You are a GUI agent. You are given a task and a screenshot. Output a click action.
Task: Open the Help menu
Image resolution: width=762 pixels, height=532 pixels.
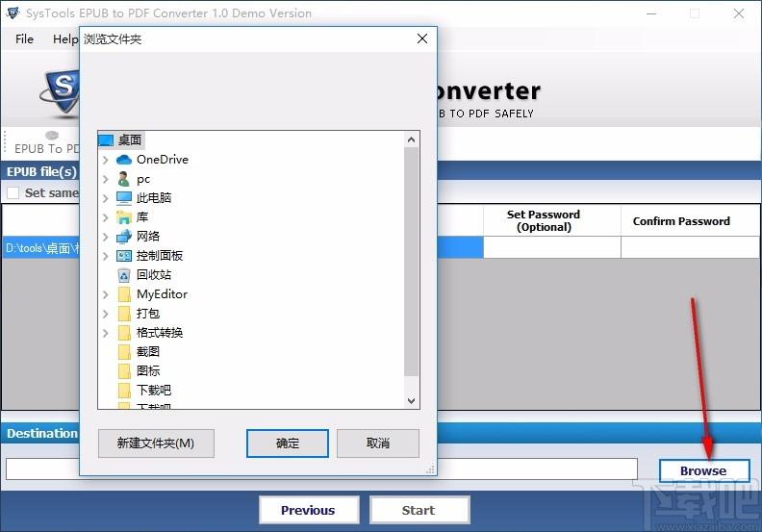click(65, 38)
